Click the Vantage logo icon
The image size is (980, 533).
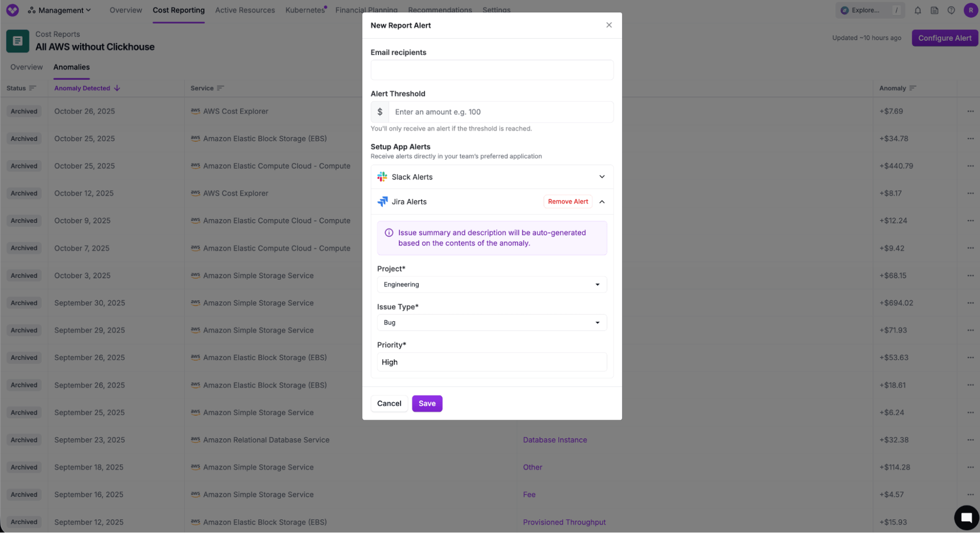click(x=12, y=10)
